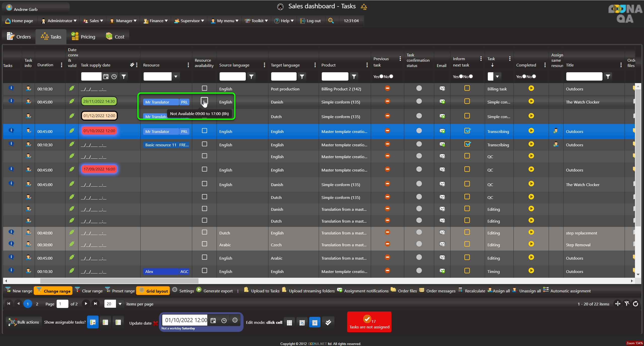Viewport: 644px width, 346px height.
Task: Open items per page dropdown
Action: (120, 304)
